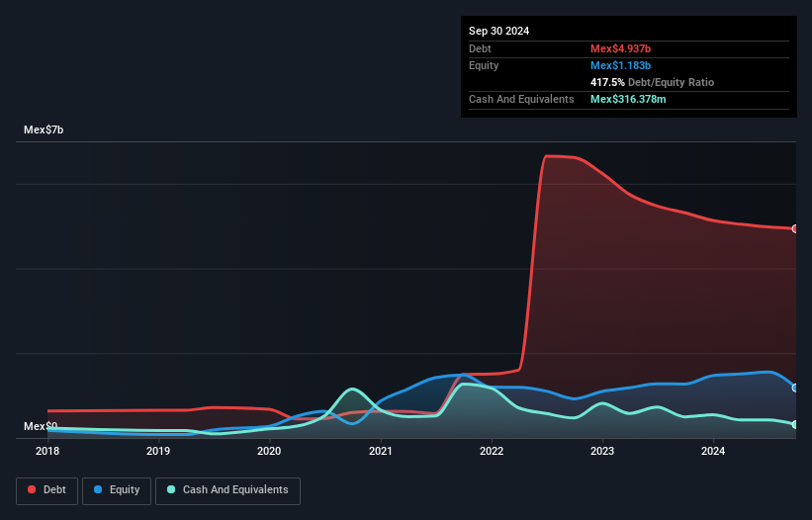Screen dimensions: 812x520
Task: Select the Mex$4.937b debt value
Action: click(x=620, y=48)
